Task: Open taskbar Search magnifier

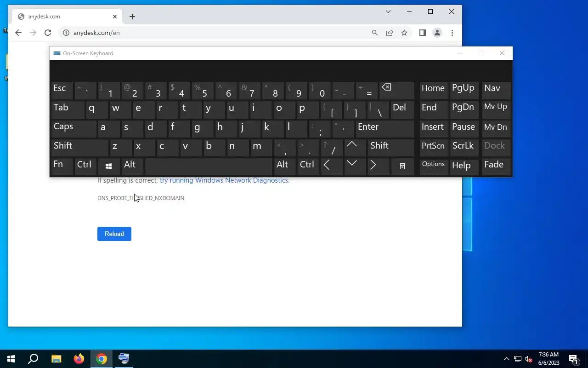Action: (x=33, y=359)
